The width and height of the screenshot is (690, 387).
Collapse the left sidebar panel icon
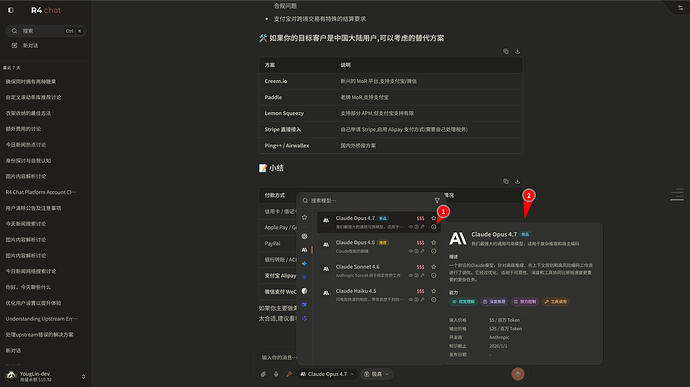pyautogui.click(x=11, y=10)
